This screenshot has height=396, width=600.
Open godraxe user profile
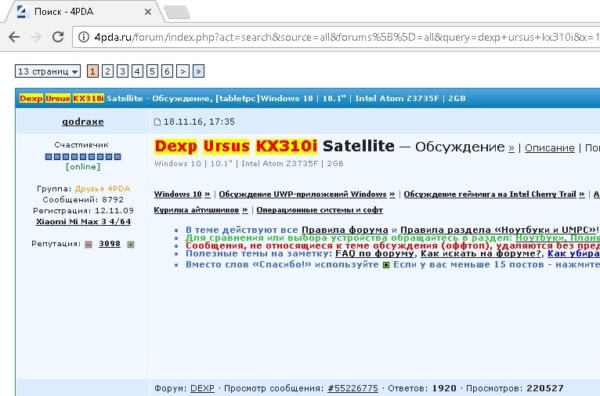point(83,122)
